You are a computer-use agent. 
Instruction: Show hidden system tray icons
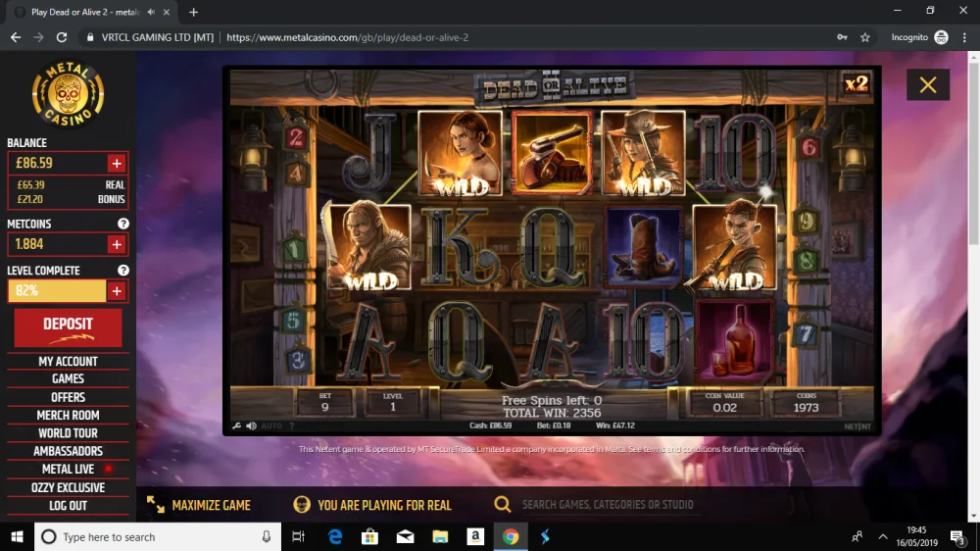(883, 536)
